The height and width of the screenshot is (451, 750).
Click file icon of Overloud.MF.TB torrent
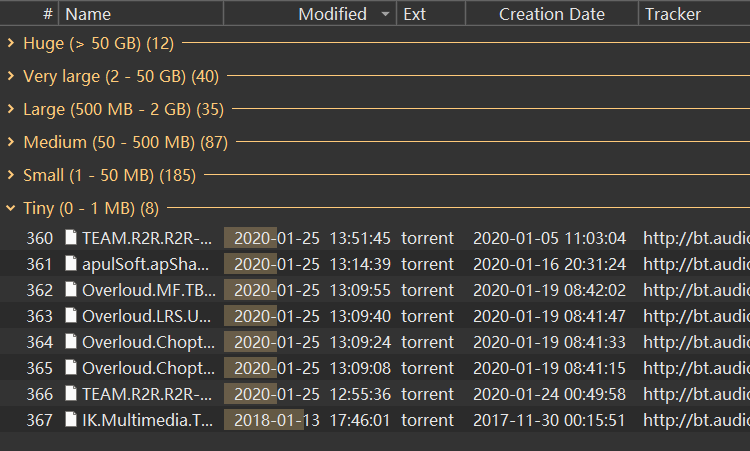click(71, 290)
